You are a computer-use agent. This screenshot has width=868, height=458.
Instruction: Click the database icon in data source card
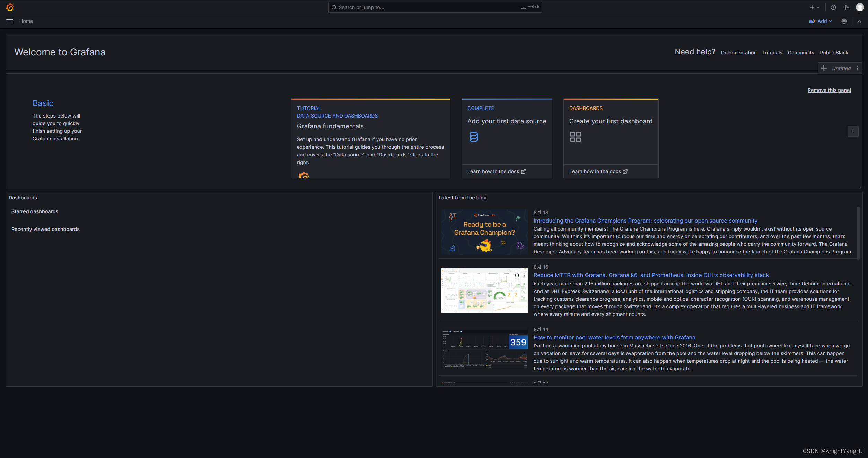pyautogui.click(x=474, y=137)
